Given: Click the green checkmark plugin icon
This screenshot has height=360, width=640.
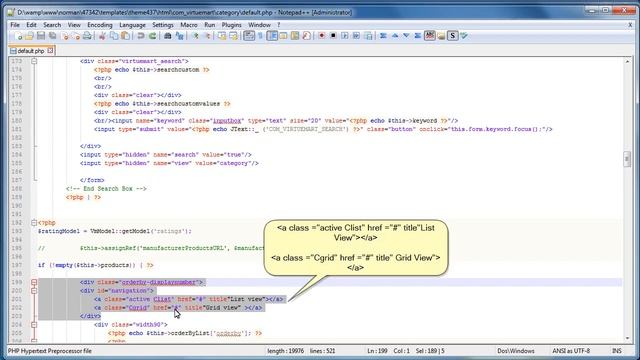Looking at the screenshot, I should pos(464,36).
